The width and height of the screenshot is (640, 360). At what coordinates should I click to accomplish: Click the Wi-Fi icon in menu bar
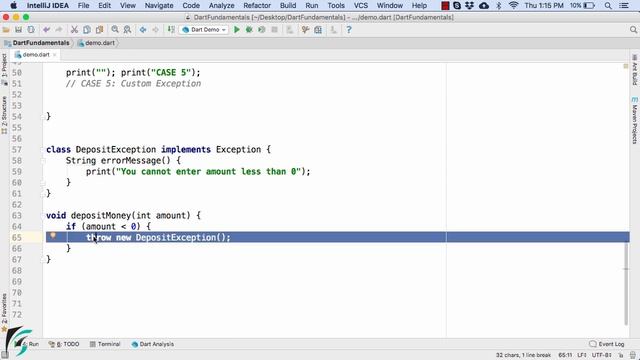pyautogui.click(x=513, y=5)
